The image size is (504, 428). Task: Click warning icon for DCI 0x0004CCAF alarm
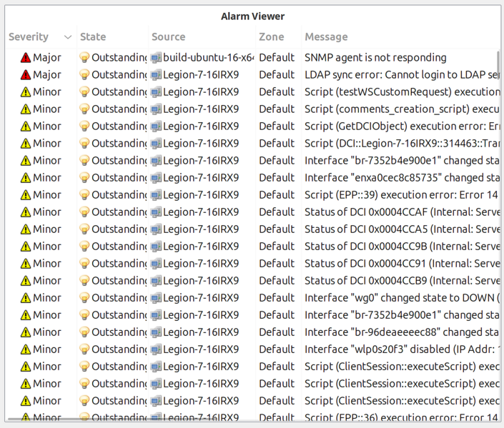[26, 212]
